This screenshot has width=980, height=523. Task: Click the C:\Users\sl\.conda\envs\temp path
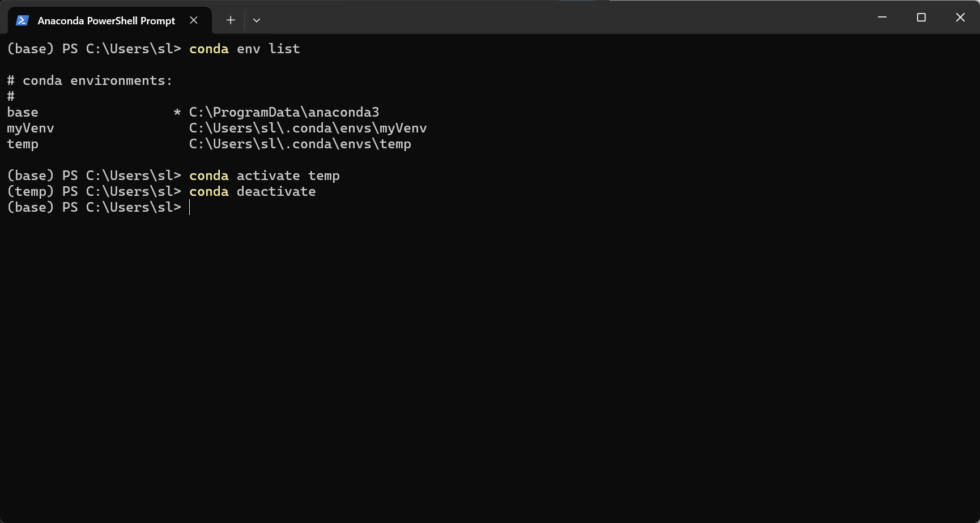point(300,144)
